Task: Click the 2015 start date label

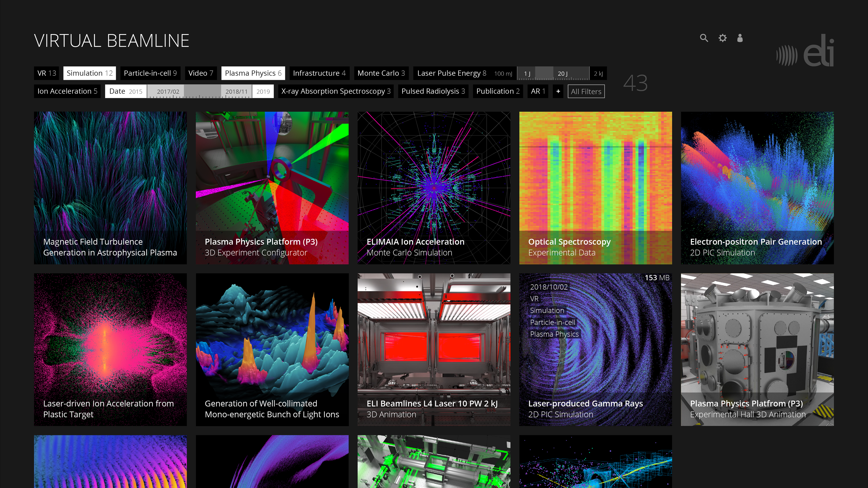Action: click(x=135, y=92)
